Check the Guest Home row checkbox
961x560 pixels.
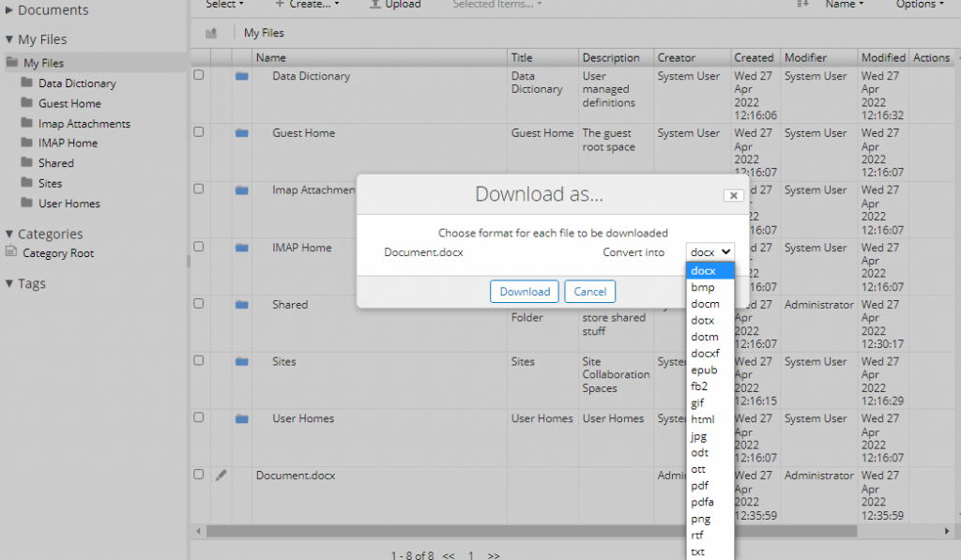pos(198,132)
